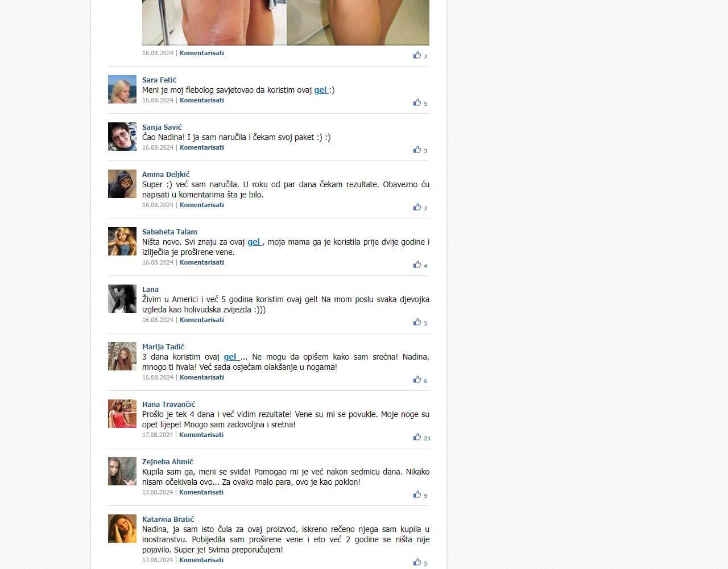The image size is (728, 569).
Task: Reply via Komentarisati under Hana Travančić's comment
Action: 201,435
